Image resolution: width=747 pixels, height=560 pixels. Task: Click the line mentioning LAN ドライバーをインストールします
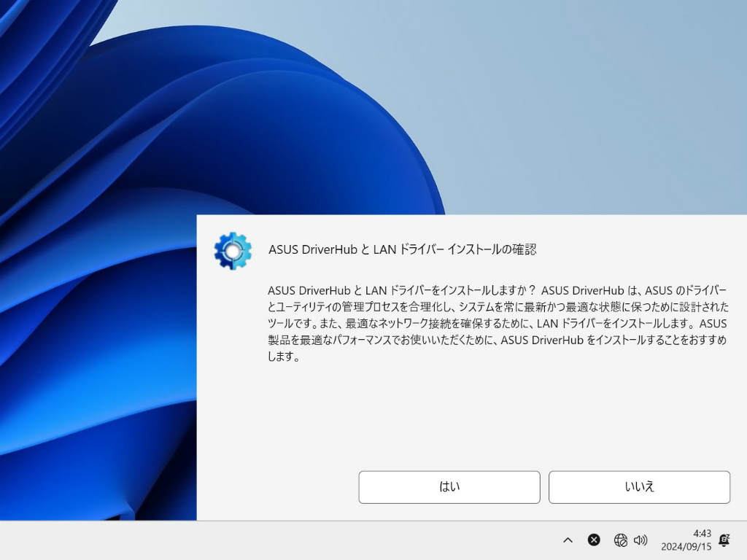(497, 323)
